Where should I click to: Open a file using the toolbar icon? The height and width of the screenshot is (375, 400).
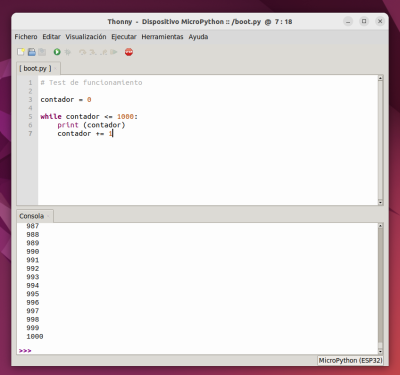tap(32, 52)
